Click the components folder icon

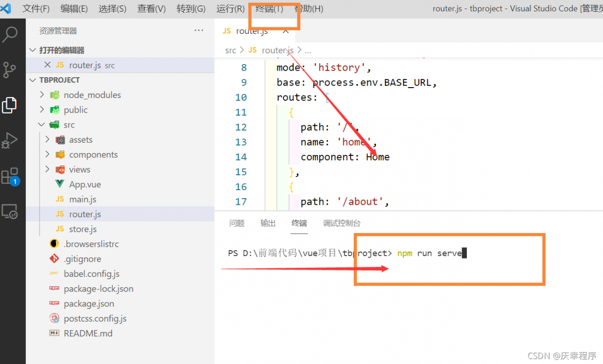[60, 154]
